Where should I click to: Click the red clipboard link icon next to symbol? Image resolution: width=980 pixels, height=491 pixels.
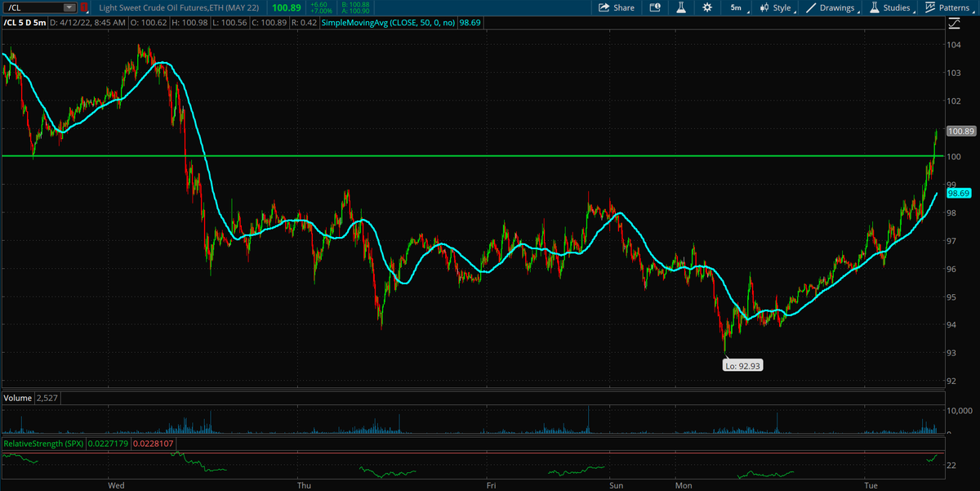83,7
